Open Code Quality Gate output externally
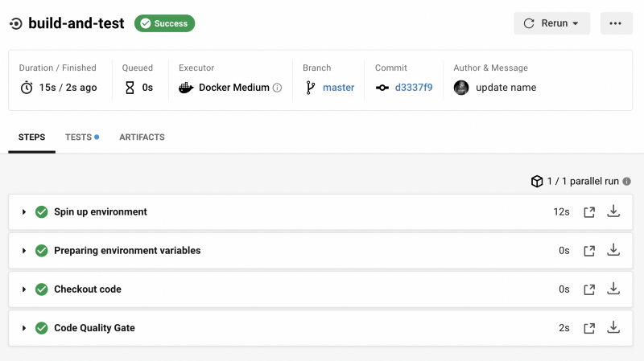The width and height of the screenshot is (644, 361). point(589,328)
